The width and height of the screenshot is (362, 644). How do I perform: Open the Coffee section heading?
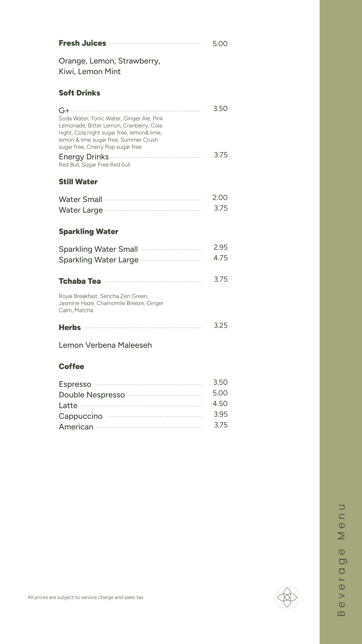point(71,367)
